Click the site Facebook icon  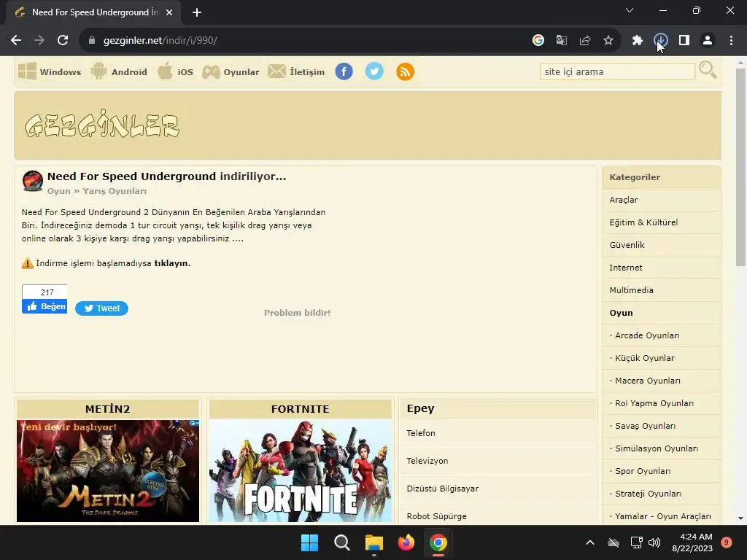pyautogui.click(x=344, y=72)
